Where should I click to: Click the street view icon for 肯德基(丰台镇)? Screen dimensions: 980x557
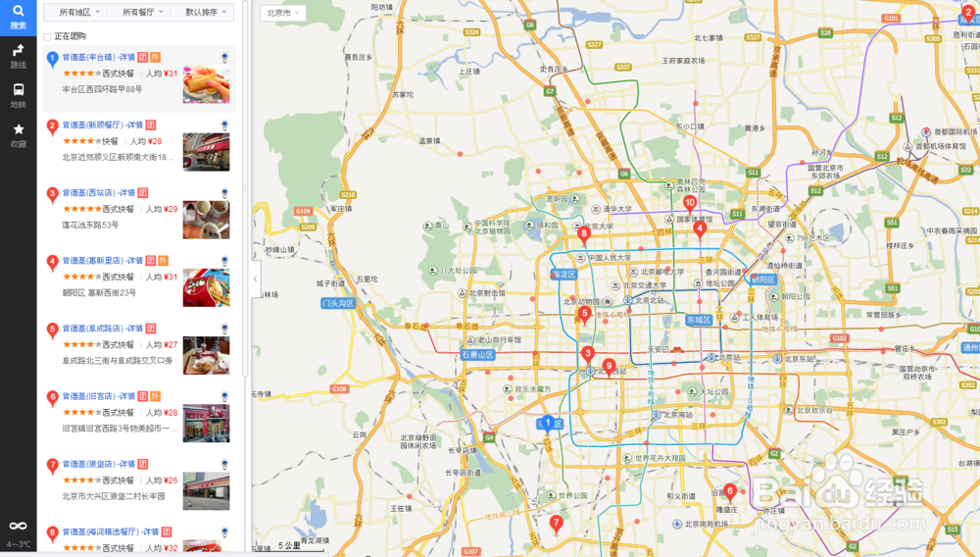pos(224,58)
